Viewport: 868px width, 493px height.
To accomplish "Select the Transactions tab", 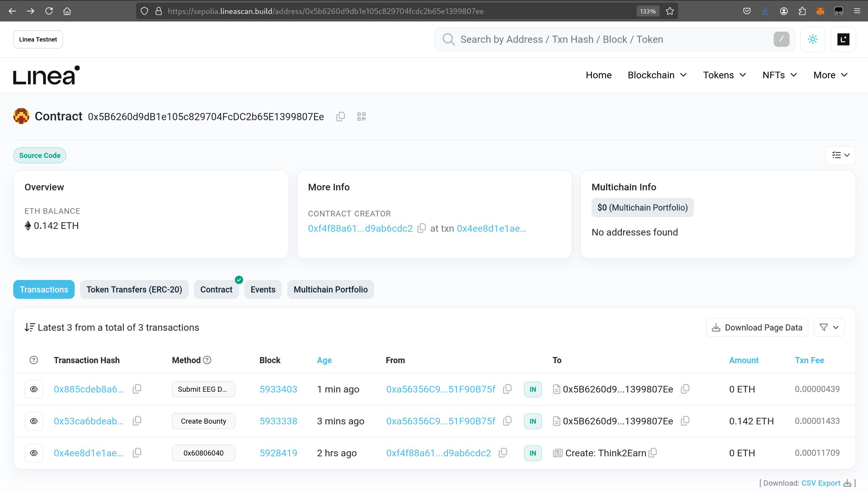I will [x=44, y=289].
